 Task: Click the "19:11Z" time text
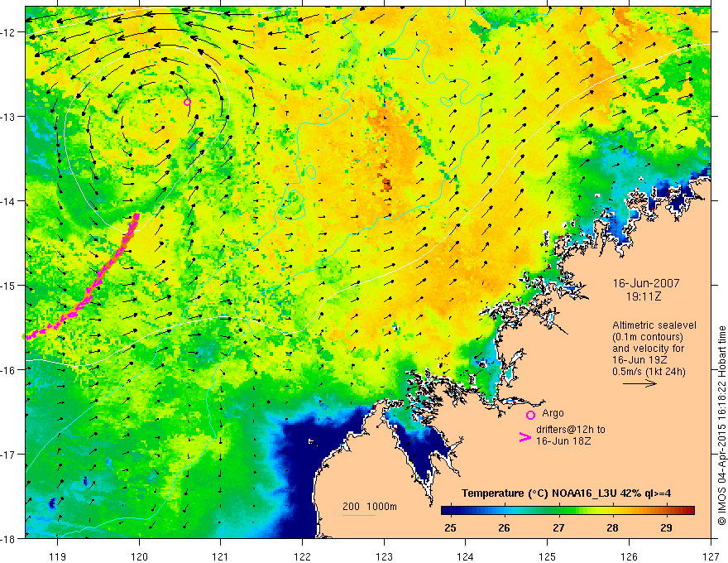click(x=643, y=296)
